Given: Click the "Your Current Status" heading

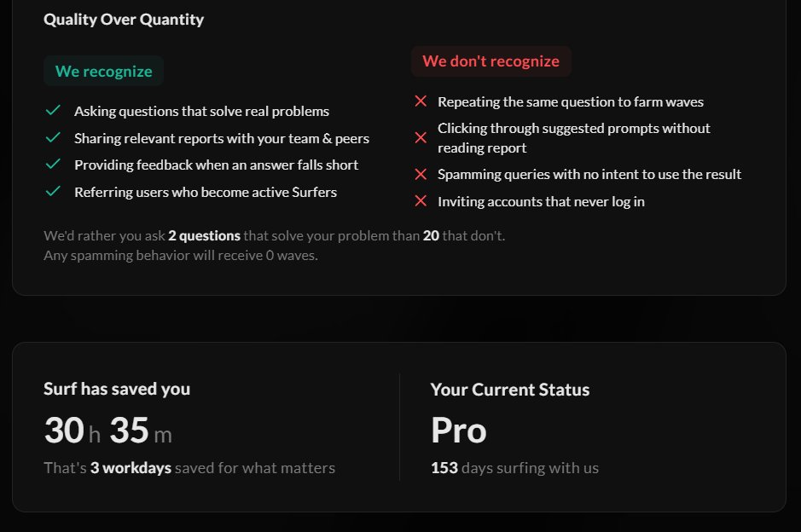Looking at the screenshot, I should click(509, 390).
